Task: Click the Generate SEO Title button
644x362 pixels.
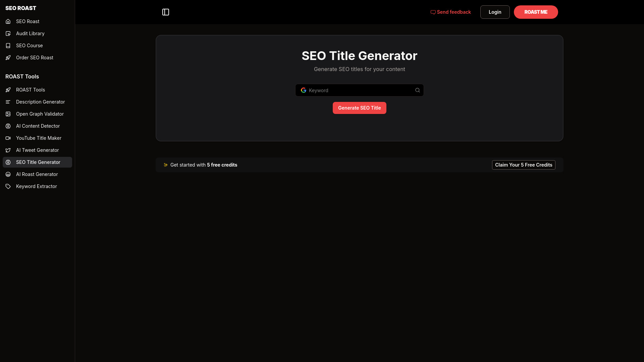Action: click(x=359, y=108)
